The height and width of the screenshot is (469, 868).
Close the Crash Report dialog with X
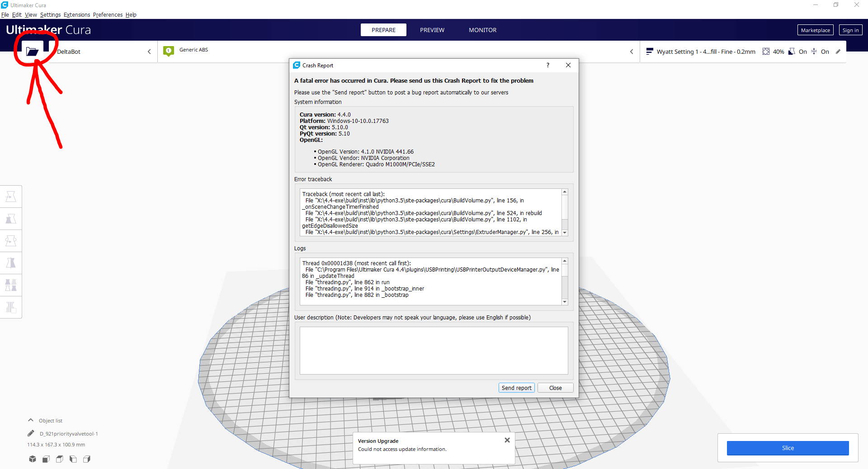[x=568, y=65]
